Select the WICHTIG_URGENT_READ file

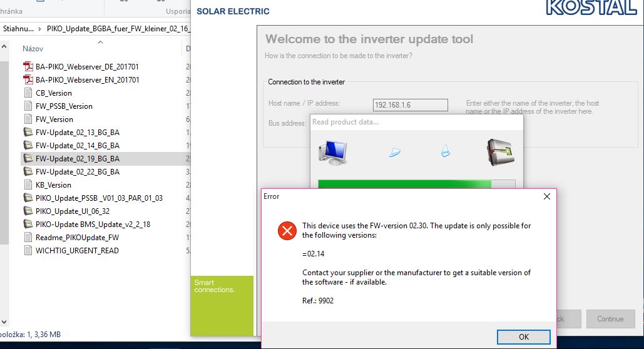click(x=77, y=250)
